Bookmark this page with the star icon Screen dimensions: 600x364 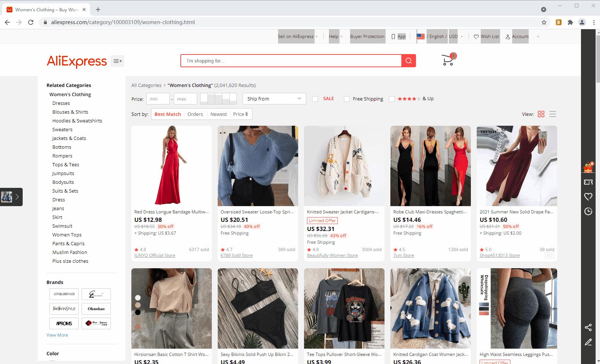544,22
